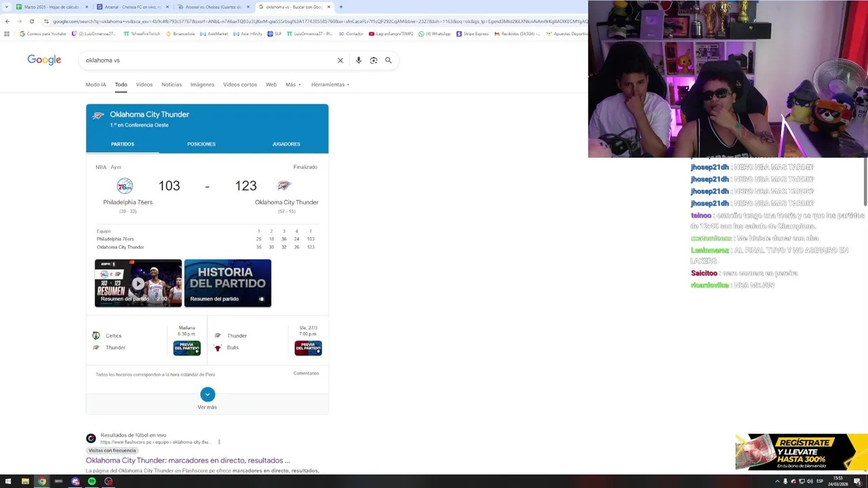Close the Oklahoma vs Google search tab

(x=329, y=7)
